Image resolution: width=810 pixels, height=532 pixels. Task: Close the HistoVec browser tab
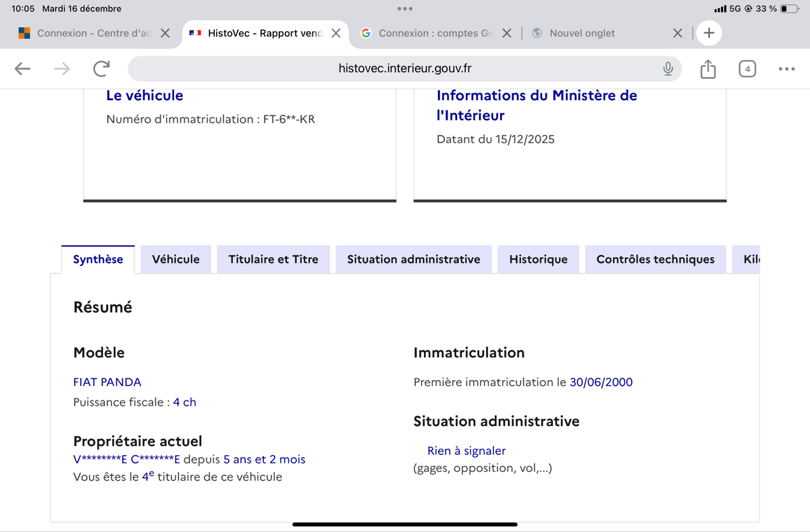point(335,33)
